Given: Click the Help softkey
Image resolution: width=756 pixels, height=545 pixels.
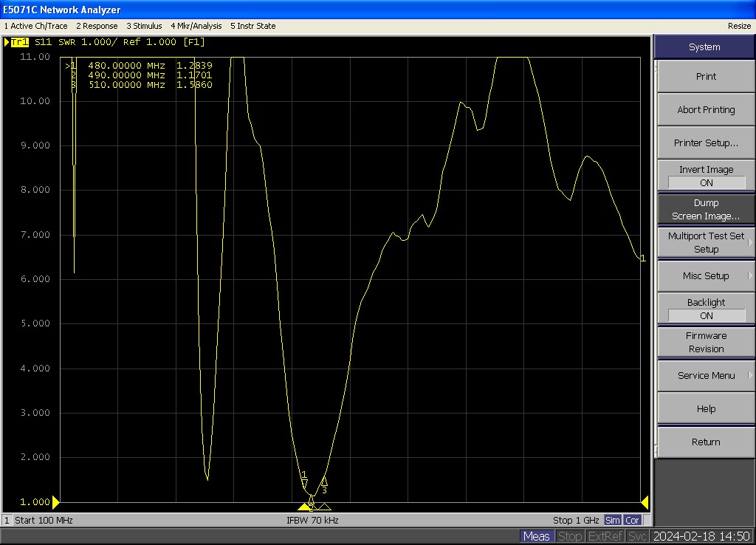Looking at the screenshot, I should (706, 408).
